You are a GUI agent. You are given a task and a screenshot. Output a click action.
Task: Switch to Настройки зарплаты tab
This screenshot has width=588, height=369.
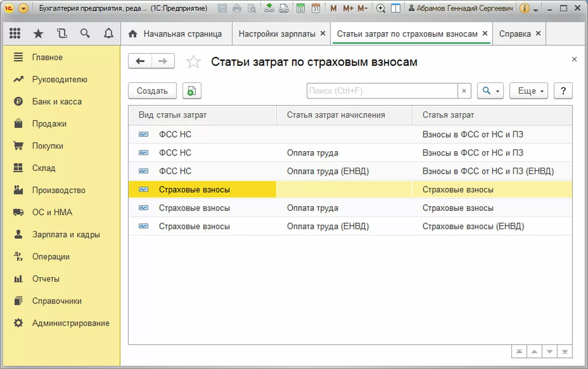pos(277,34)
